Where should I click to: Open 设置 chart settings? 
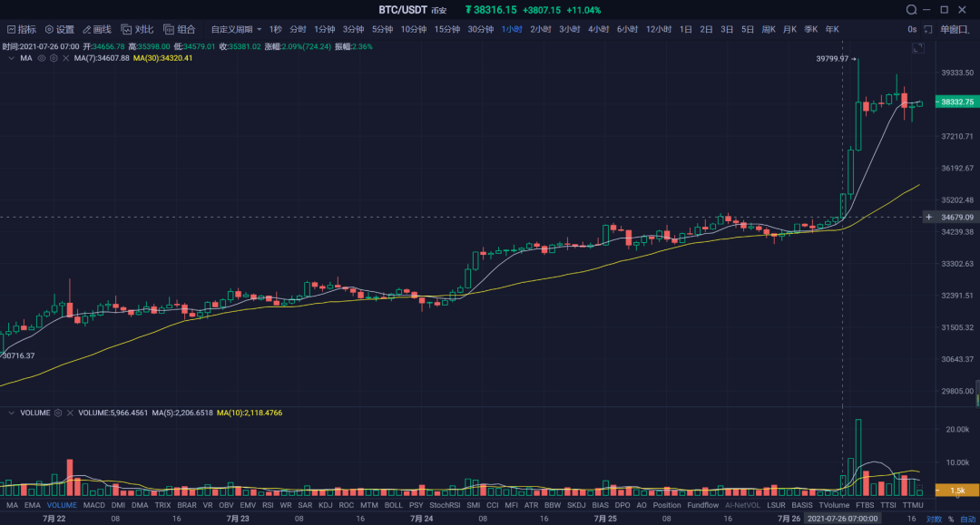[x=59, y=29]
